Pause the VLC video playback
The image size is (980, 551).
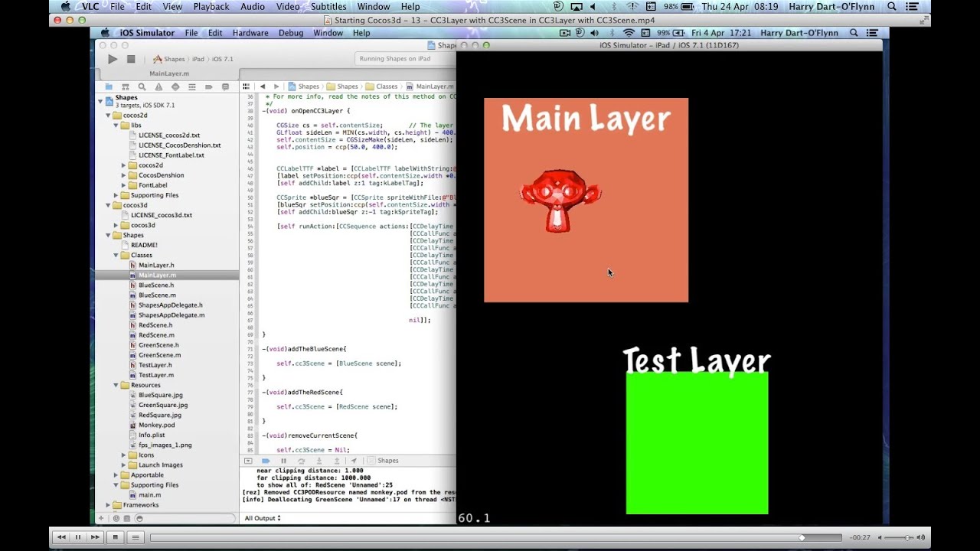[77, 537]
